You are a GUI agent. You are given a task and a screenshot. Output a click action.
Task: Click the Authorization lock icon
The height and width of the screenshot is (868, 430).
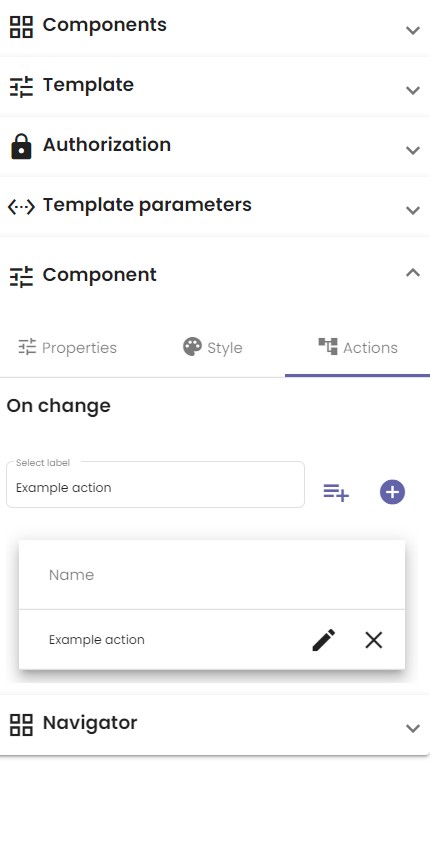pyautogui.click(x=21, y=146)
